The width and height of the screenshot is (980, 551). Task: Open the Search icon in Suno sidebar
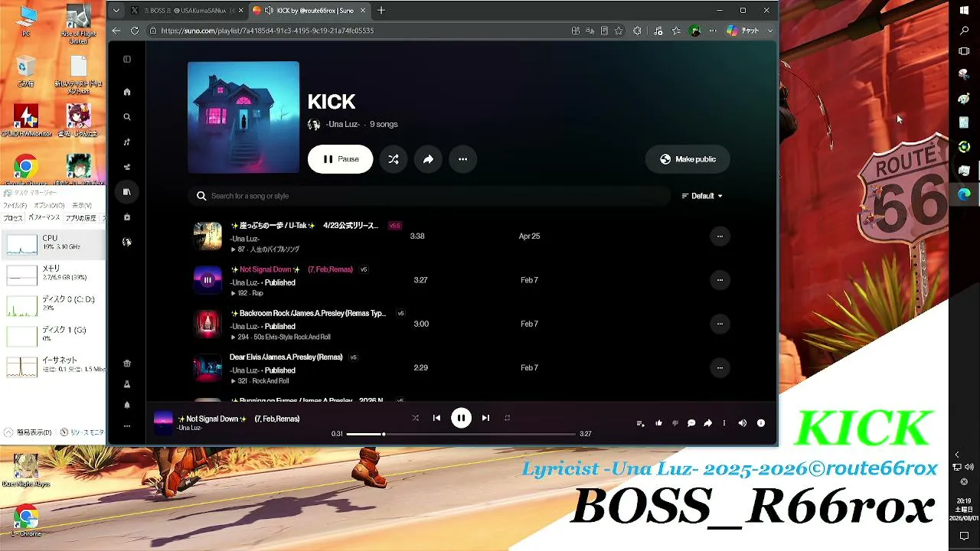click(127, 117)
